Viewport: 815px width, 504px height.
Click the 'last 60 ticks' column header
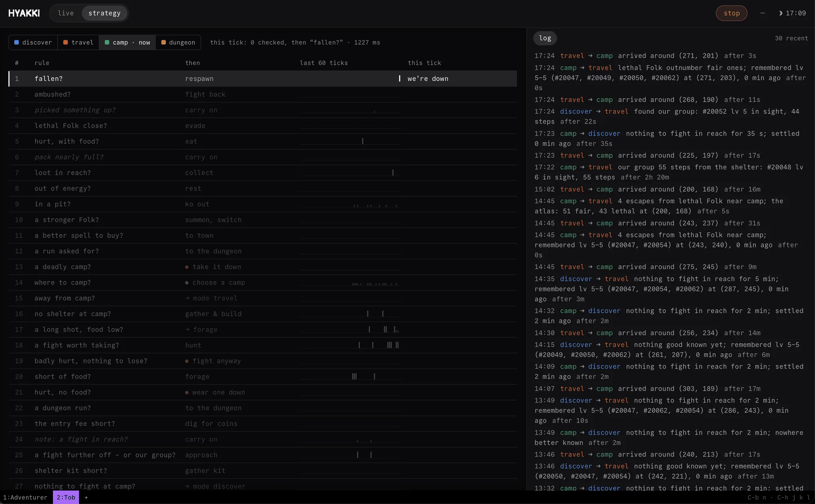pyautogui.click(x=324, y=63)
